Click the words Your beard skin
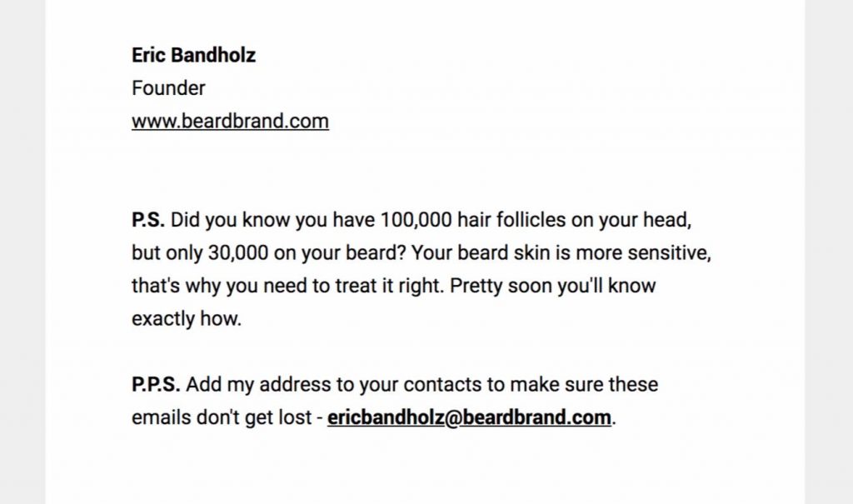 (481, 253)
